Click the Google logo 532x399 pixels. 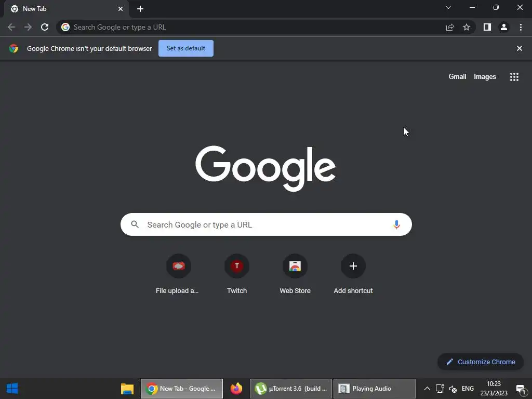point(265,169)
